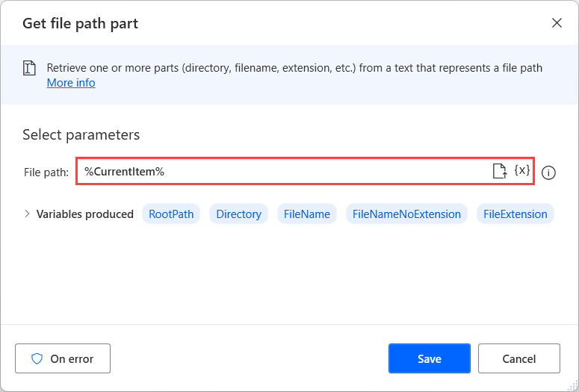This screenshot has width=579, height=392.
Task: Close the Get file path part dialog
Action: pyautogui.click(x=557, y=22)
